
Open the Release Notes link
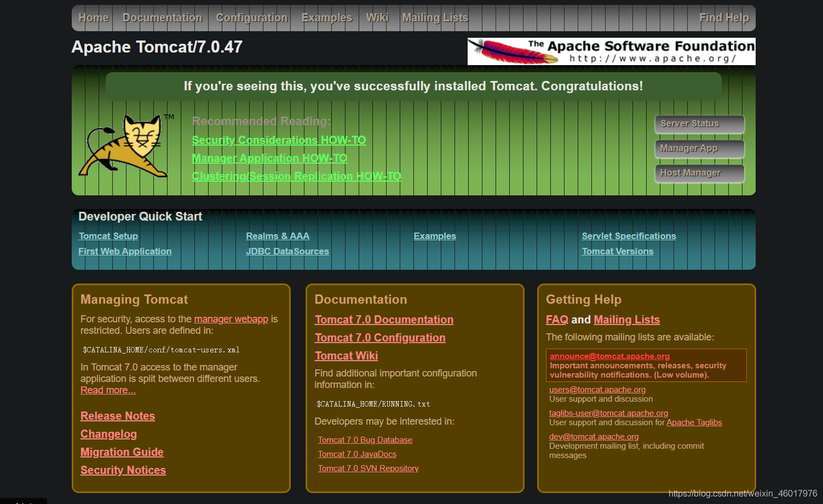118,416
